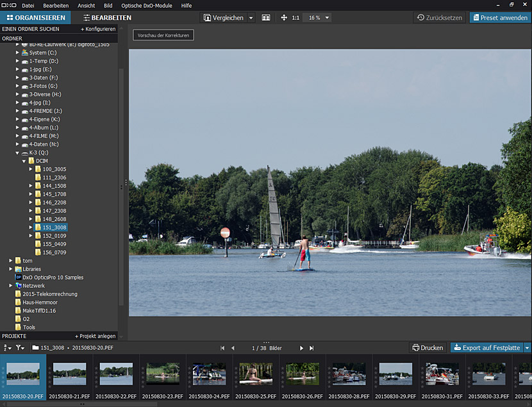
Task: Open the Export auf Festplatte dropdown arrow
Action: click(527, 347)
